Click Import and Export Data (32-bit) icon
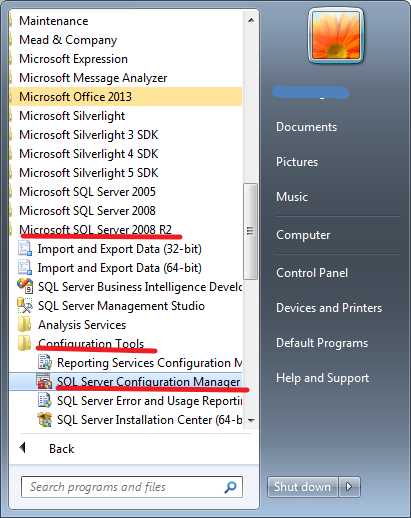Image resolution: width=411 pixels, height=518 pixels. click(25, 249)
